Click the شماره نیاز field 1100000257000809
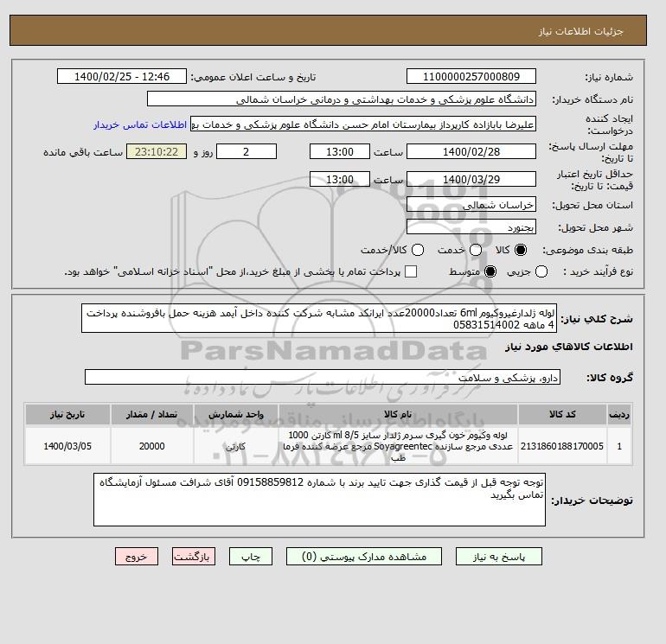This screenshot has width=666, height=644. pos(471,76)
